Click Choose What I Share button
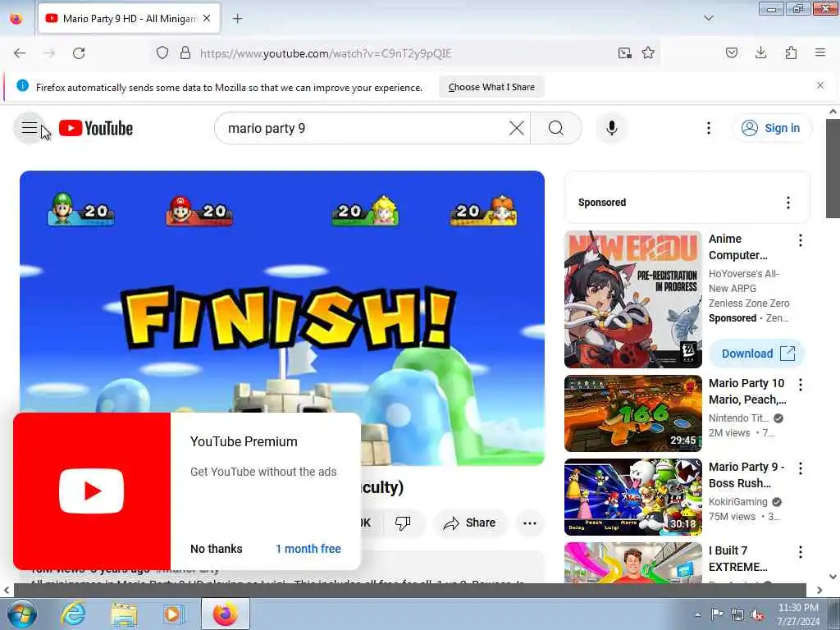This screenshot has width=840, height=630. coord(491,87)
